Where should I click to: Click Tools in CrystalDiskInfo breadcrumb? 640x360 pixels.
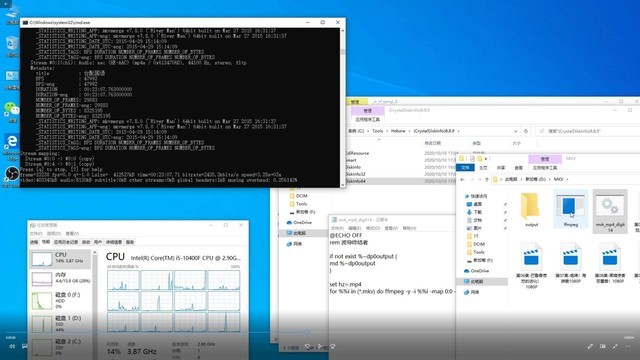(378, 131)
